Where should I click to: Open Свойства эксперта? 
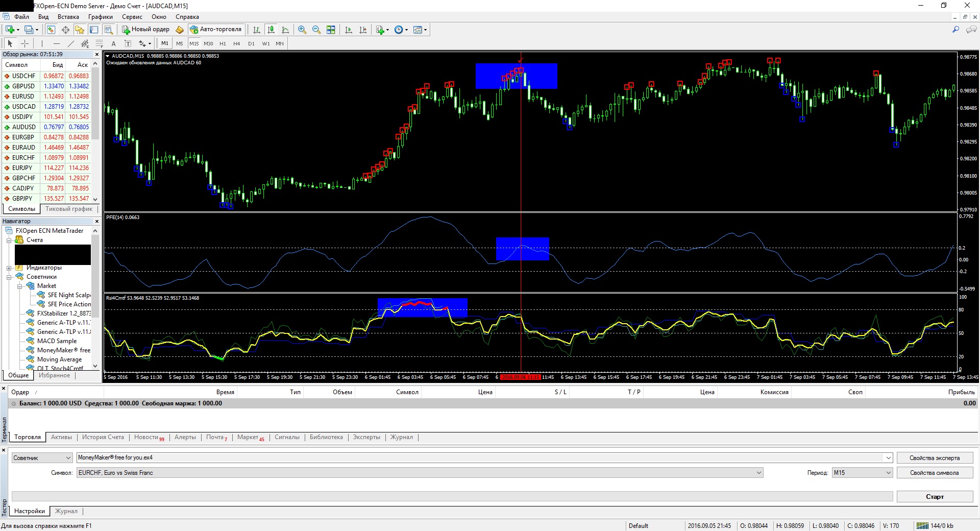tap(935, 458)
